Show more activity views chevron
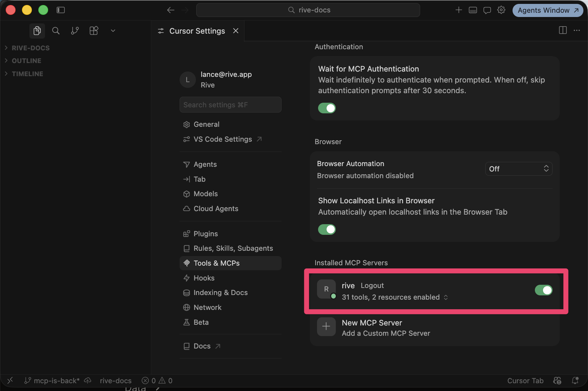The image size is (588, 391). click(x=113, y=31)
